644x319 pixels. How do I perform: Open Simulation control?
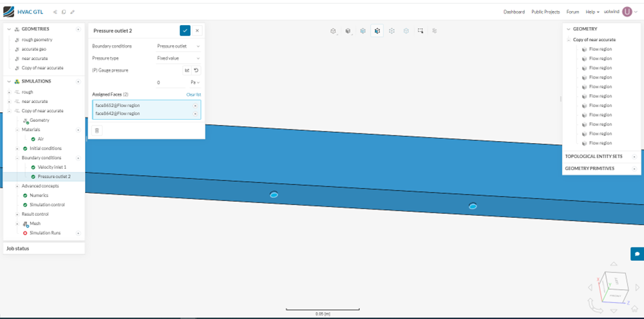click(x=47, y=205)
